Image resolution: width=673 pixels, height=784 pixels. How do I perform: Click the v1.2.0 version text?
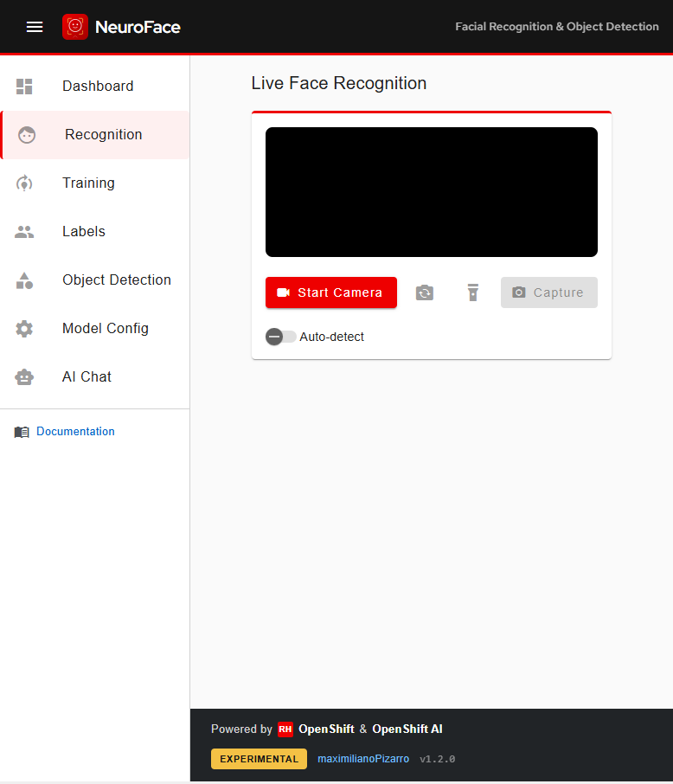[x=438, y=759]
